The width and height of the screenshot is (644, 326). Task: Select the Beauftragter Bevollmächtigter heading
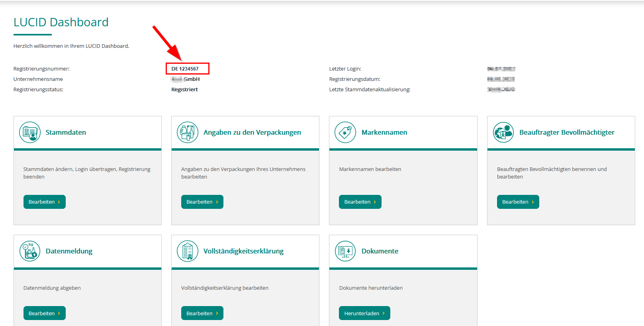tap(567, 132)
